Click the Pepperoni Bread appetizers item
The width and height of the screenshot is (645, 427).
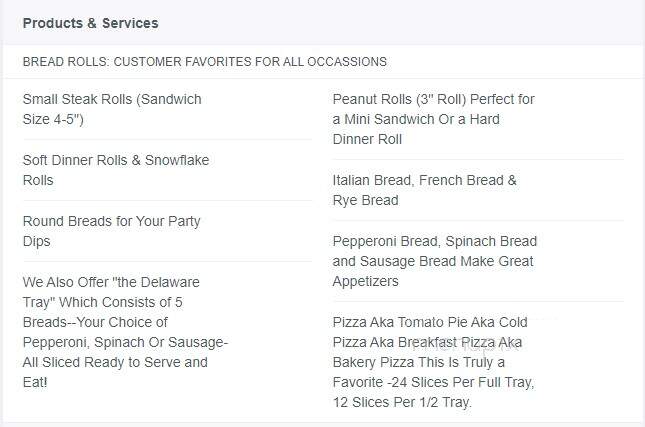tap(435, 261)
